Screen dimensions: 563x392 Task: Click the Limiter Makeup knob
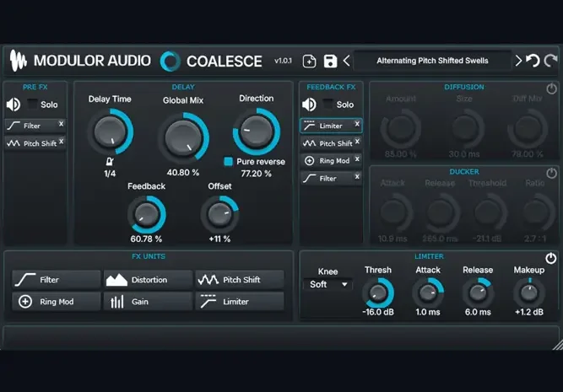click(529, 293)
